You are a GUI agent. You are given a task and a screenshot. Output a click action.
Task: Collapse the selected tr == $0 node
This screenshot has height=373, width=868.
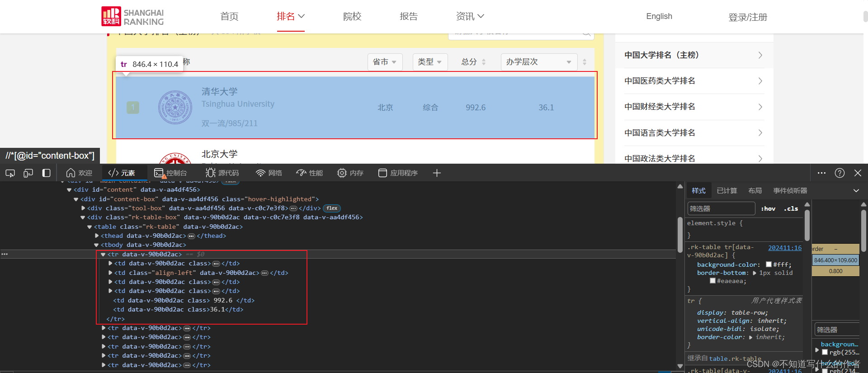point(103,255)
